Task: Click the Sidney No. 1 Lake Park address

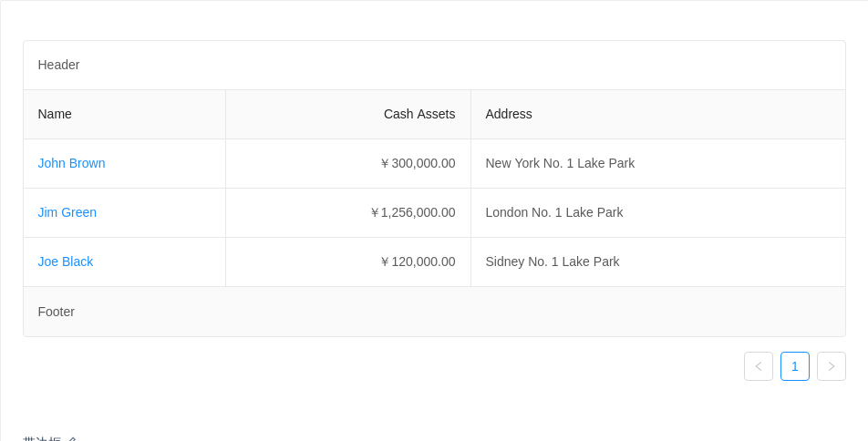Action: click(553, 262)
